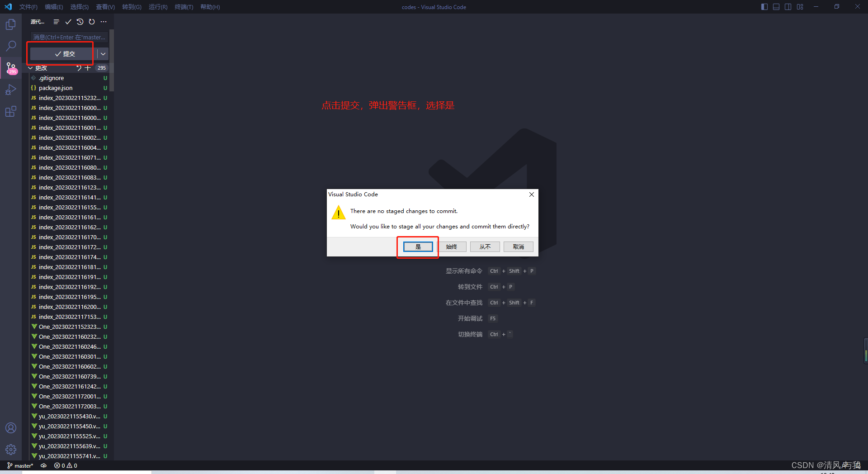Click the history clock icon in source control header
Viewport: 868px width, 474px height.
coord(80,22)
